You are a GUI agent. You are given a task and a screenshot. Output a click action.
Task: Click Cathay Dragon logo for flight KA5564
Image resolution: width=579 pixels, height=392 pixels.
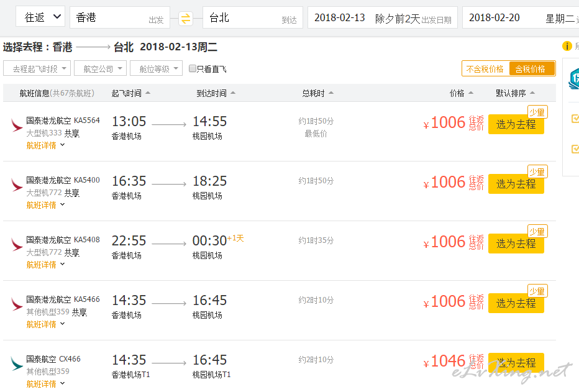(17, 125)
